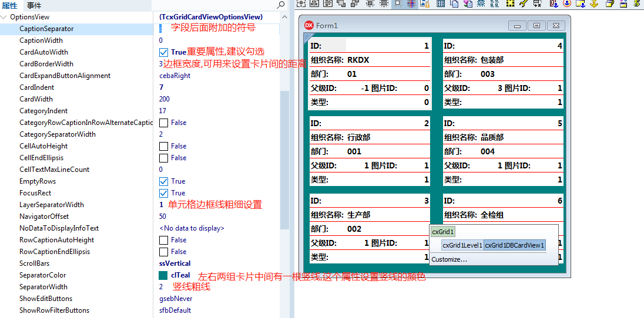The width and height of the screenshot is (644, 318).
Task: Uncheck the CardAutoWidth checkbox
Action: (163, 53)
